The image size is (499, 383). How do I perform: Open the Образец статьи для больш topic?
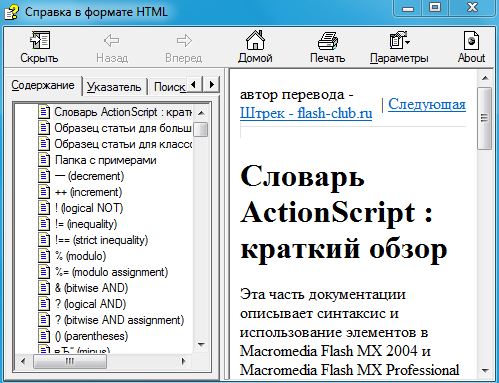click(x=123, y=128)
